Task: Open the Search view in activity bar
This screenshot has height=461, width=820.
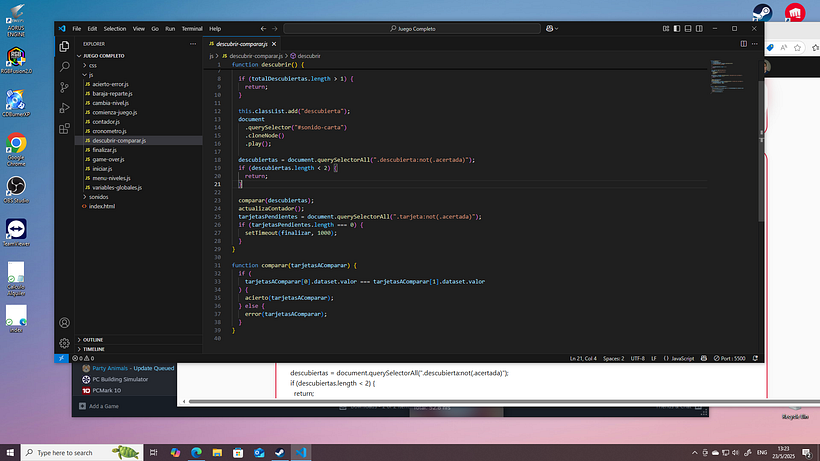Action: click(x=64, y=67)
